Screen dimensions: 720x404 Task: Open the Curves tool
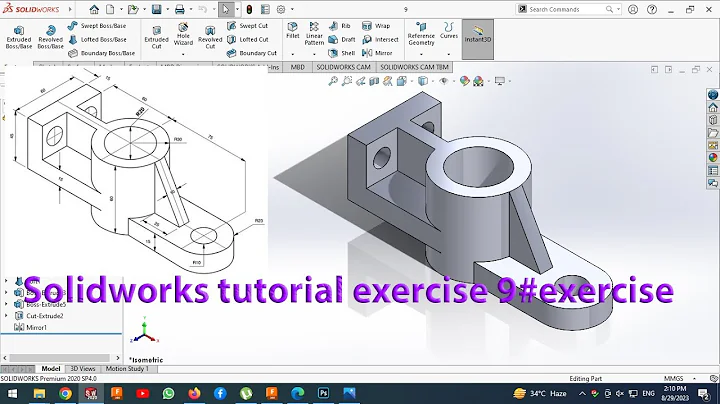coord(449,30)
